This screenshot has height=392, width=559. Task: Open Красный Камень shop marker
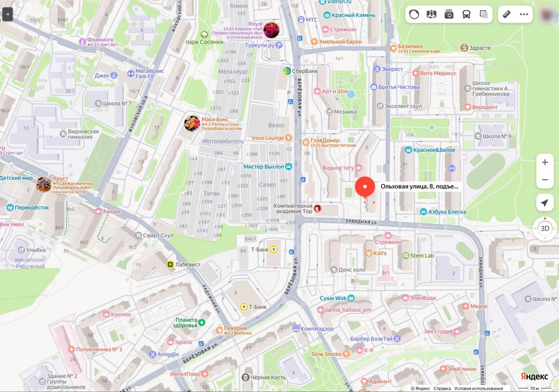pyautogui.click(x=327, y=15)
